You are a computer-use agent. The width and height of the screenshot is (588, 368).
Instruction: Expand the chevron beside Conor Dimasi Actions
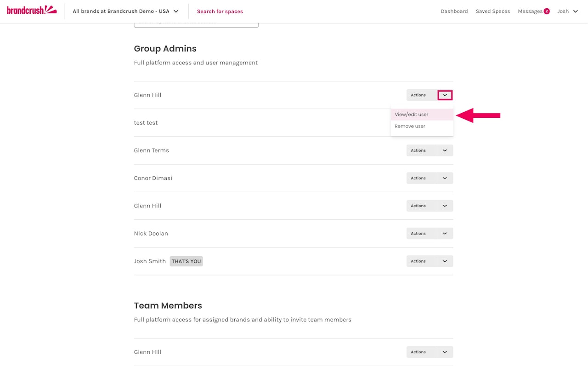445,178
